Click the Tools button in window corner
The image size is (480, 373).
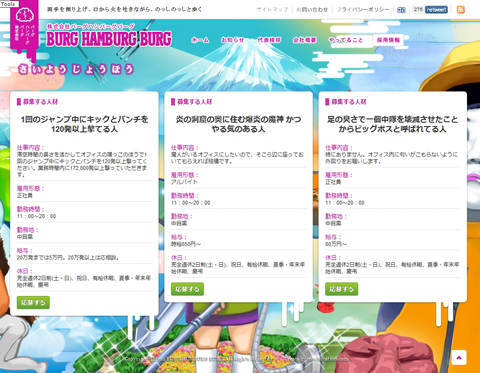tap(9, 4)
